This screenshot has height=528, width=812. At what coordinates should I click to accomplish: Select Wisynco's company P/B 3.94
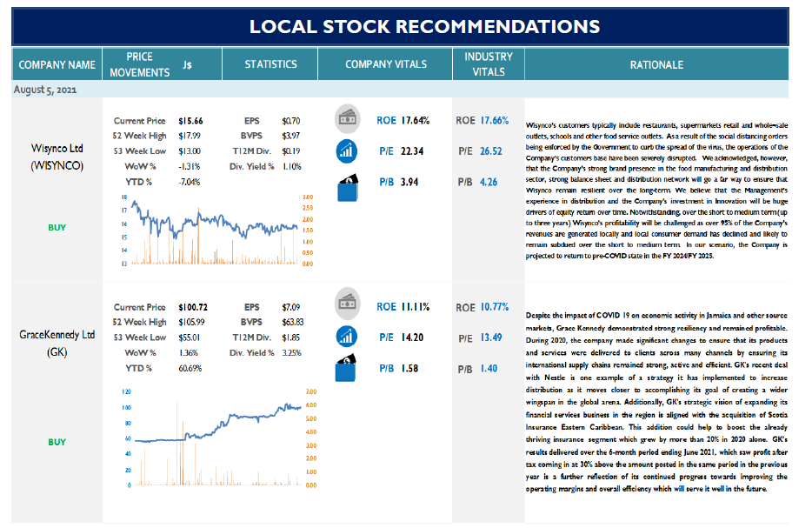click(409, 183)
